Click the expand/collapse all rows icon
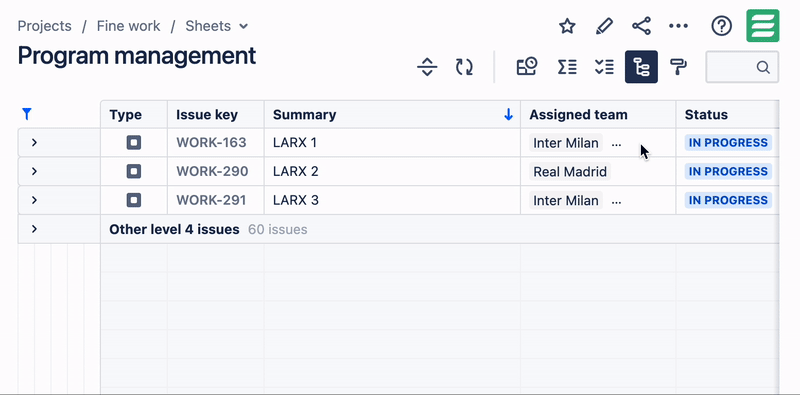 click(427, 67)
